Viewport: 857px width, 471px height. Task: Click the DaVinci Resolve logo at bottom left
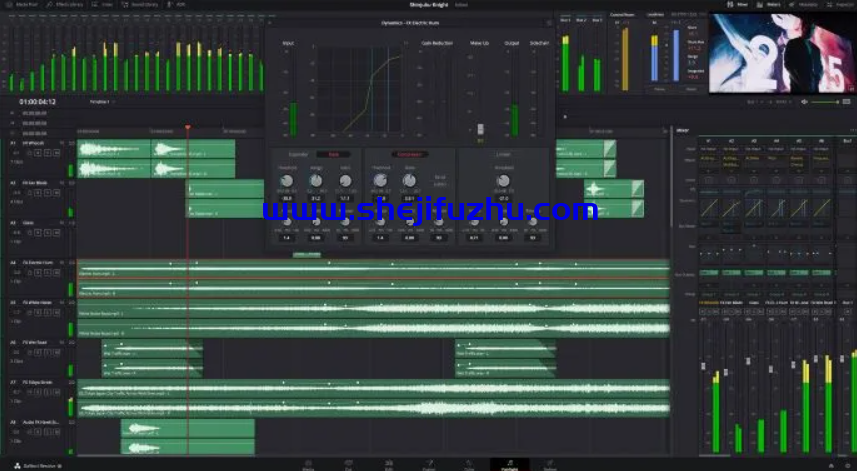point(17,466)
